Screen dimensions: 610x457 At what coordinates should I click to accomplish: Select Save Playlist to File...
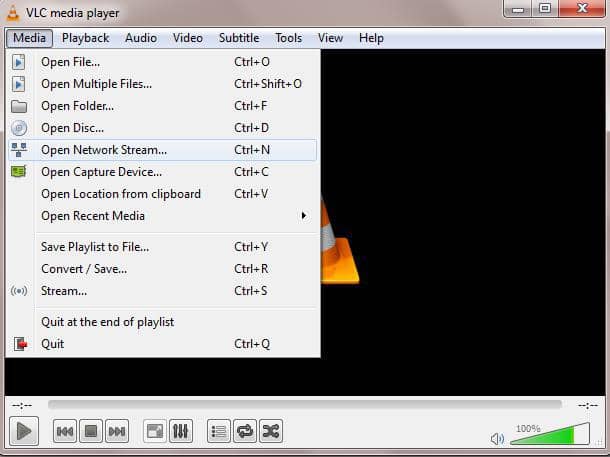(x=162, y=247)
